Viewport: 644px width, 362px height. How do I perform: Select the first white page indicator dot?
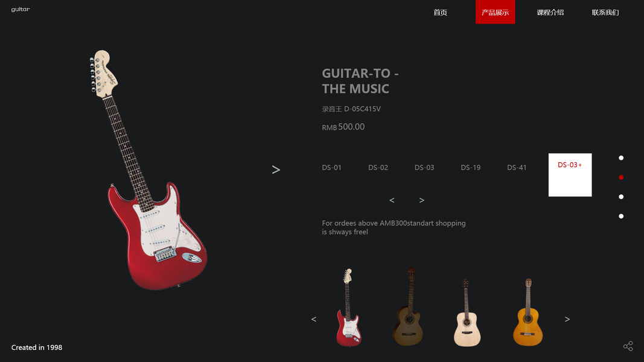pyautogui.click(x=621, y=158)
